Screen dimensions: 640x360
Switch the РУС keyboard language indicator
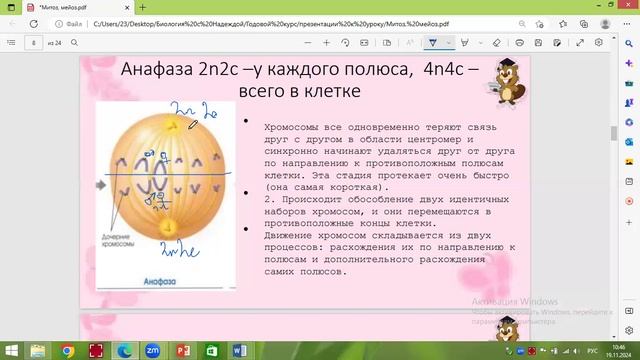click(x=592, y=351)
